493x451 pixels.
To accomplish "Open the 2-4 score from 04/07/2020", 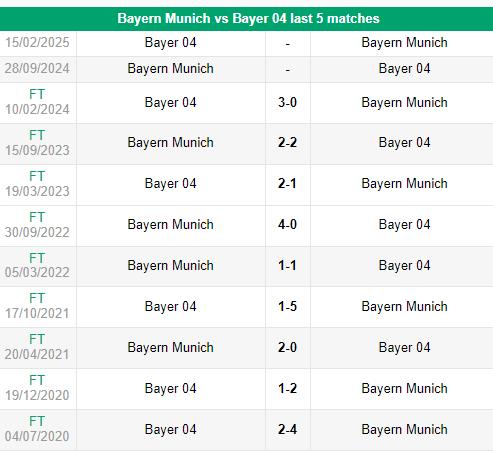I will tap(287, 430).
